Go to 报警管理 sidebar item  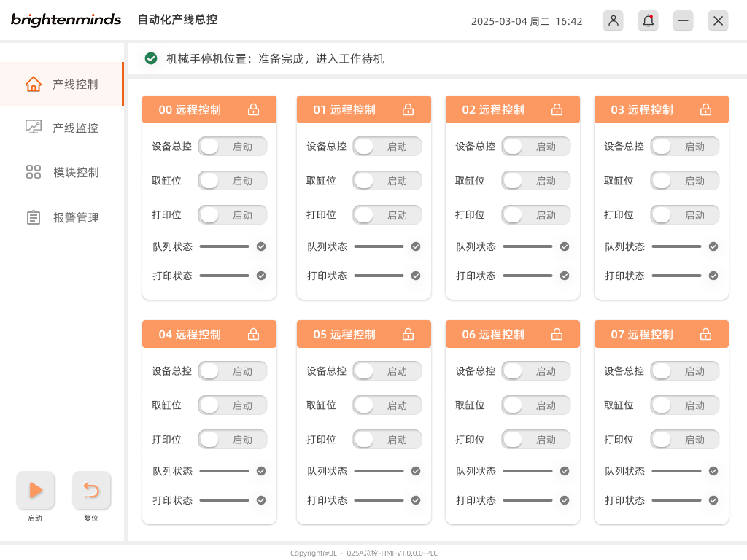point(62,217)
